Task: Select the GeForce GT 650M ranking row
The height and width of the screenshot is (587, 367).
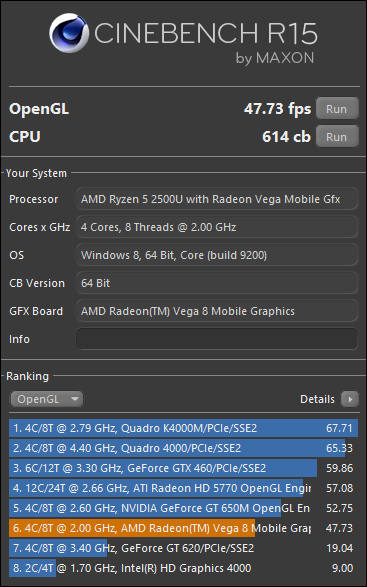Action: pyautogui.click(x=184, y=508)
